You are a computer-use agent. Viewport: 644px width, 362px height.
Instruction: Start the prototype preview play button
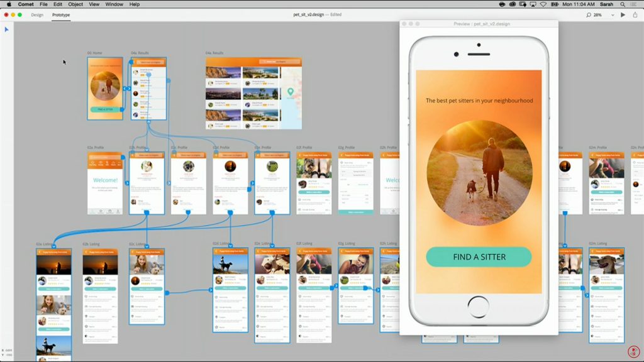coord(623,15)
